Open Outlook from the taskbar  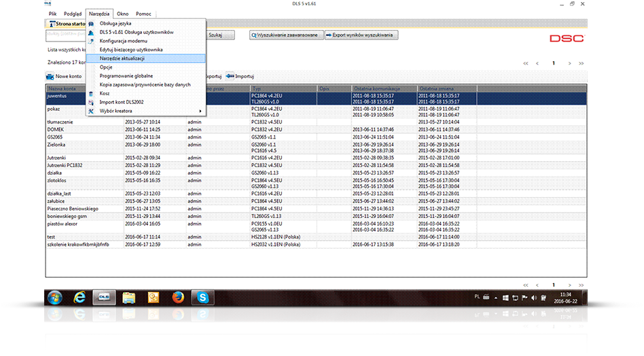click(x=154, y=298)
